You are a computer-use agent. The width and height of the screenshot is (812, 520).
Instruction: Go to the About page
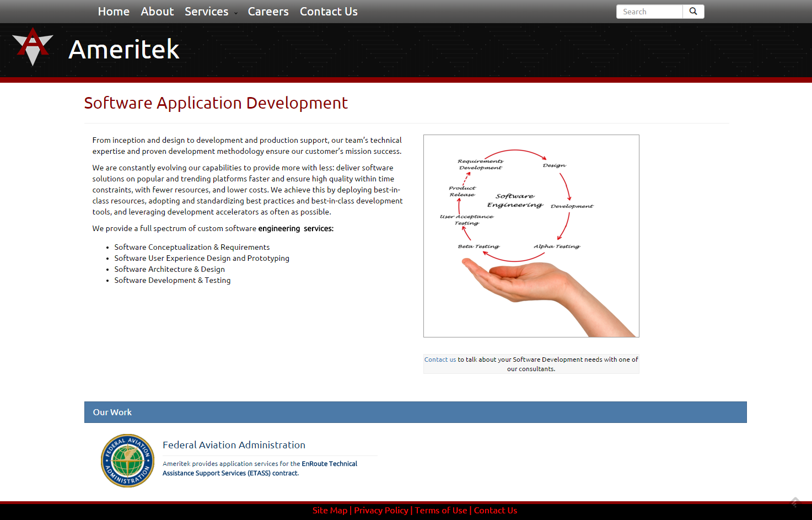[157, 12]
